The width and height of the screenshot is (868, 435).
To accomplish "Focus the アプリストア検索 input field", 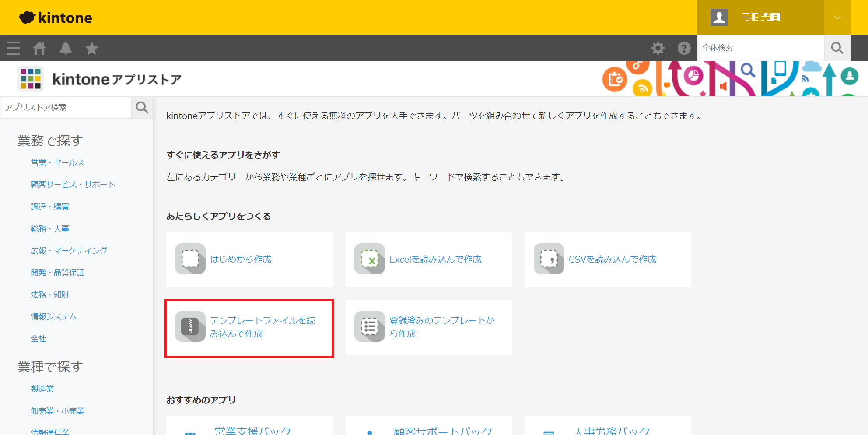I will coord(66,108).
